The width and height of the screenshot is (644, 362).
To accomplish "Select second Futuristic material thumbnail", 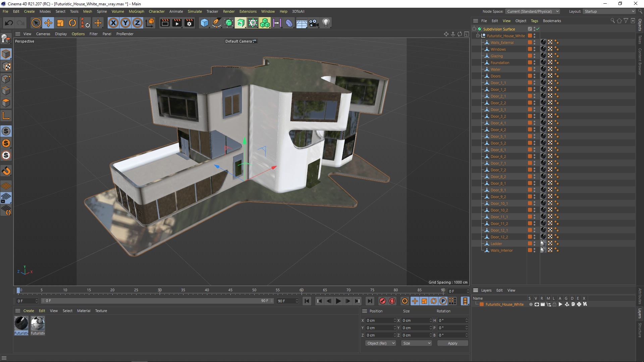I will [x=38, y=323].
